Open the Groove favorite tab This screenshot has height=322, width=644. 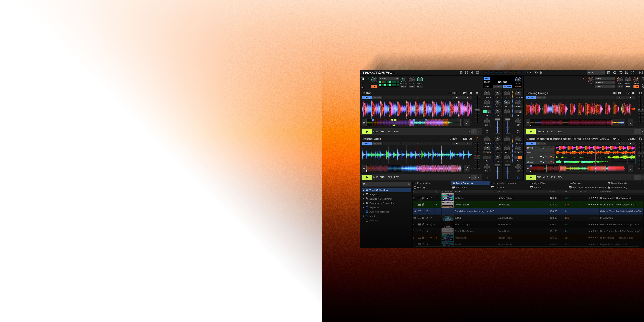(x=575, y=183)
